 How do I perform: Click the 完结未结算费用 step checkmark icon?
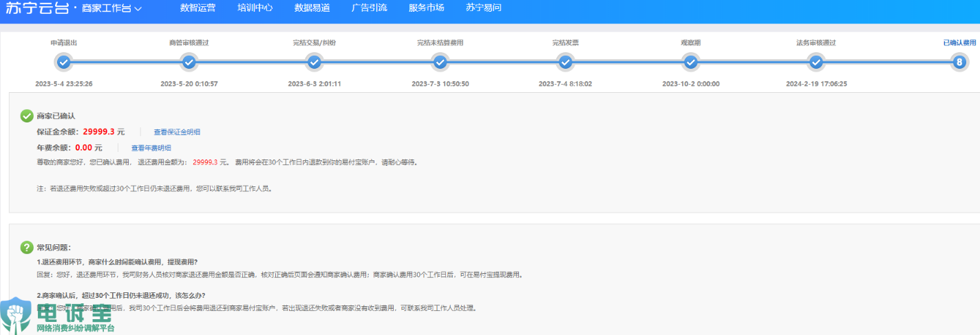(x=440, y=63)
